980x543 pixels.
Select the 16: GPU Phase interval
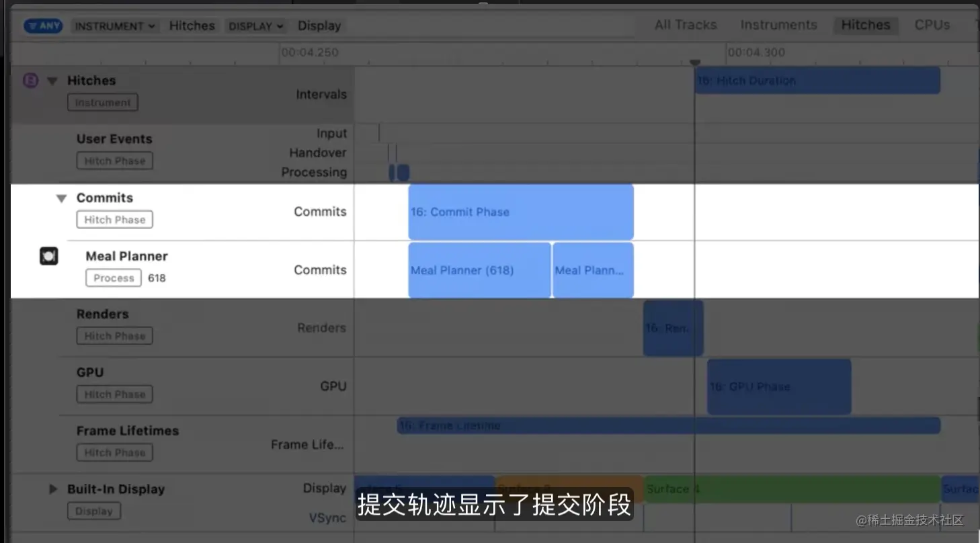point(779,386)
